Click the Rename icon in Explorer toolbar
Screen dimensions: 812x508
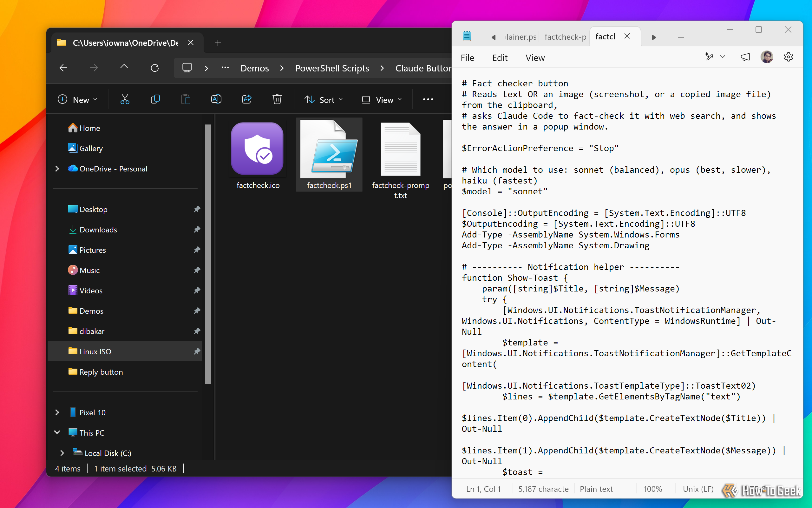click(x=216, y=99)
